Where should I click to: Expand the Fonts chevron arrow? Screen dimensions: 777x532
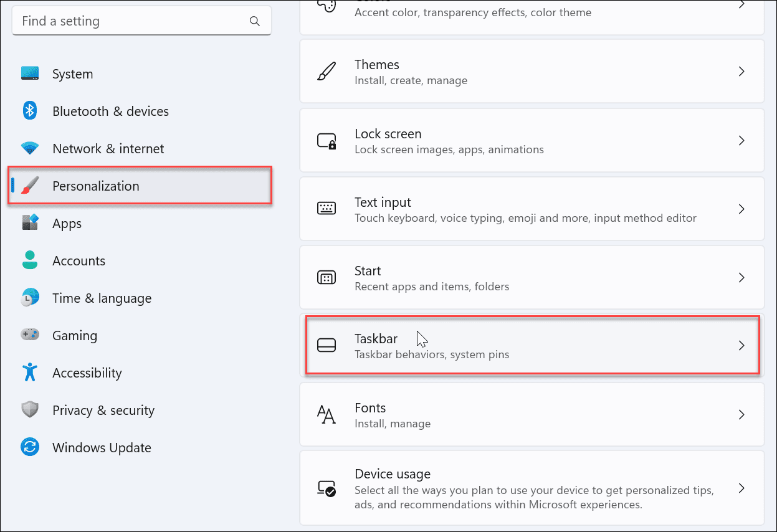(741, 415)
